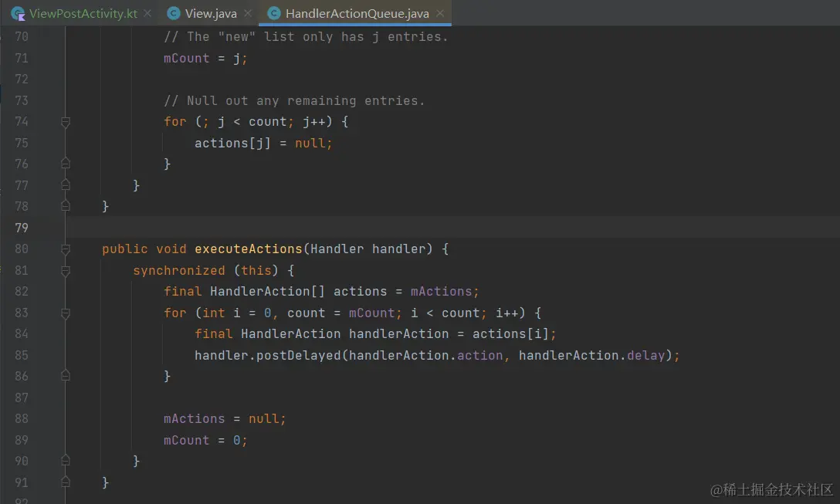This screenshot has height=504, width=840.
Task: Select the HandlerActionQueue.java tab
Action: (357, 13)
